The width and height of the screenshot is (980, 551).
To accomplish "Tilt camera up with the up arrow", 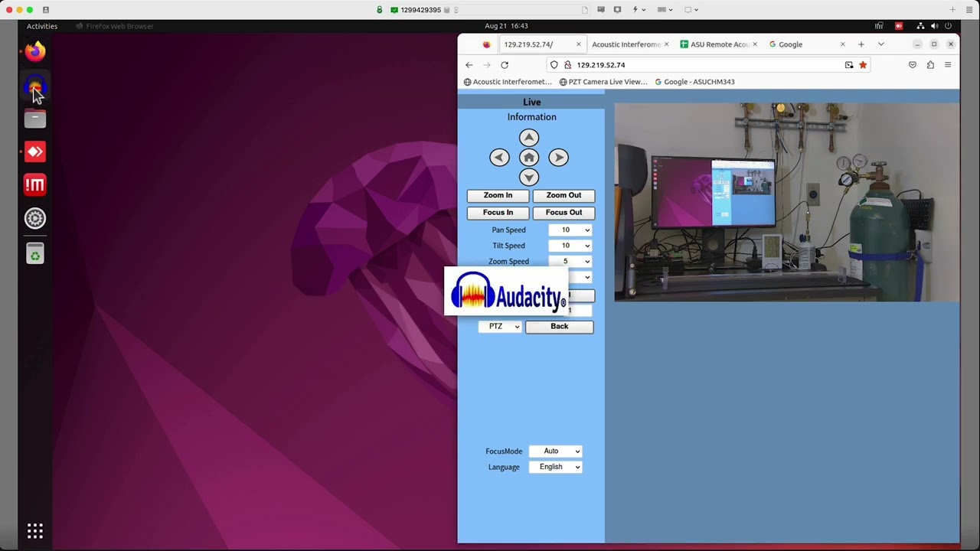I will point(529,138).
